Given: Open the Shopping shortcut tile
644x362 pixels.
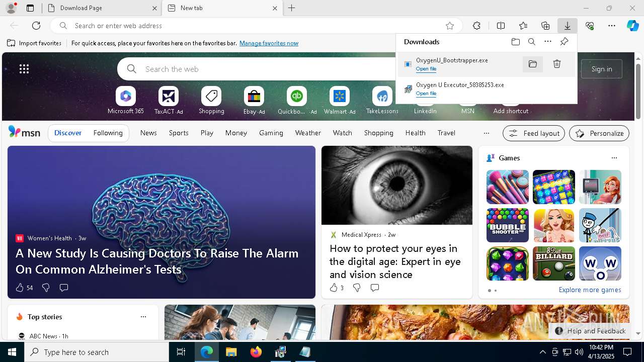Looking at the screenshot, I should point(211,101).
